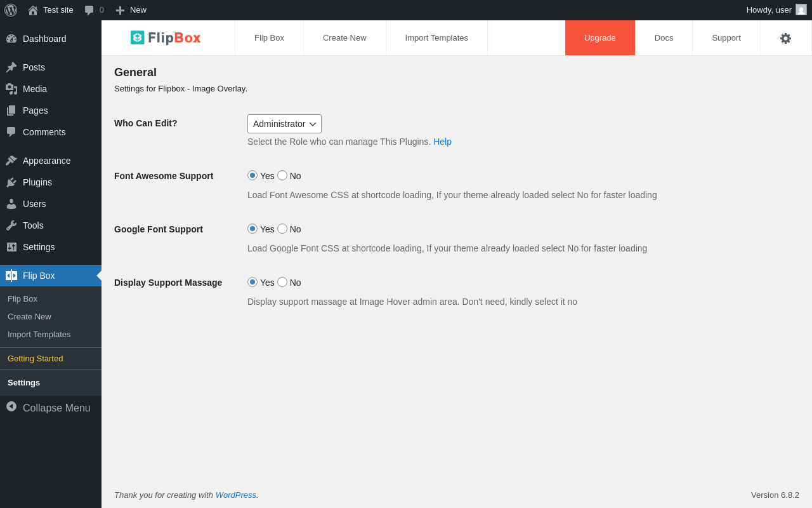The height and width of the screenshot is (508, 812).
Task: Click the General heading
Action: [135, 72]
